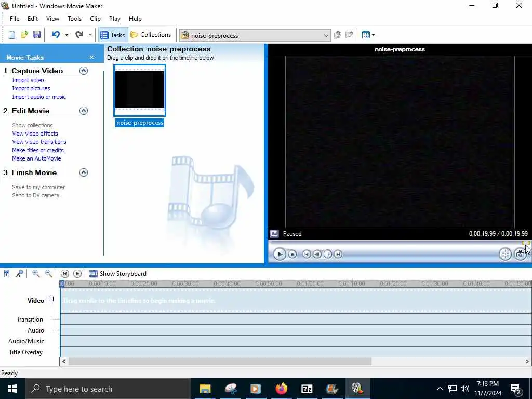Open 7-Zip from the taskbar
532x399 pixels.
point(307,389)
